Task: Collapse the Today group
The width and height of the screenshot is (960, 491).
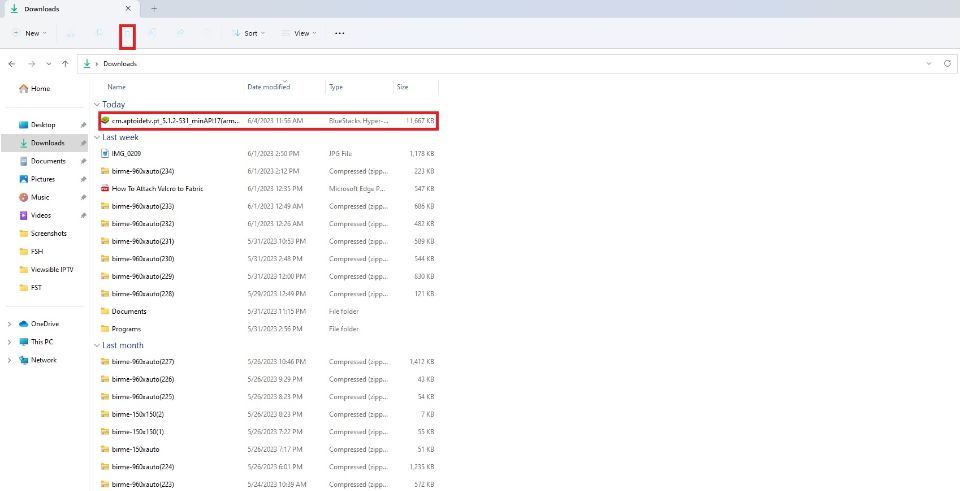Action: click(97, 105)
